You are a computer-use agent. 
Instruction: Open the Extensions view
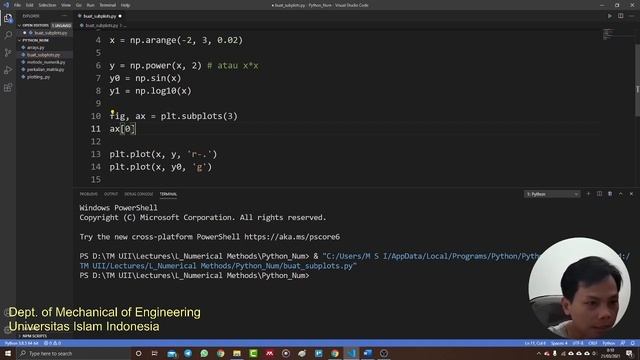[x=8, y=88]
